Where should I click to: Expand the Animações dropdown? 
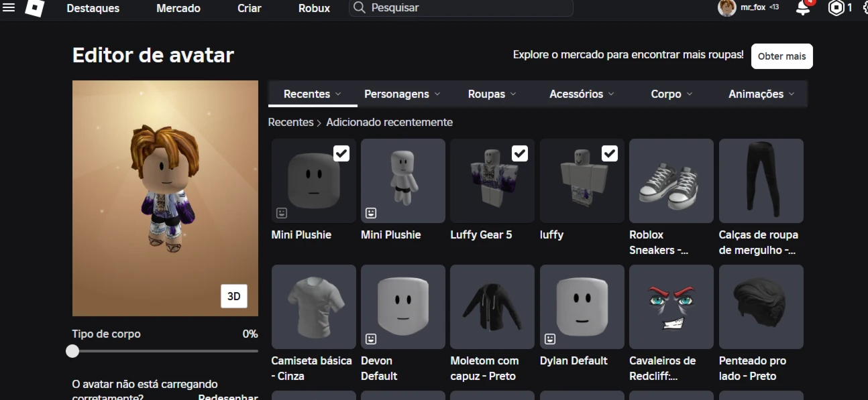[761, 94]
